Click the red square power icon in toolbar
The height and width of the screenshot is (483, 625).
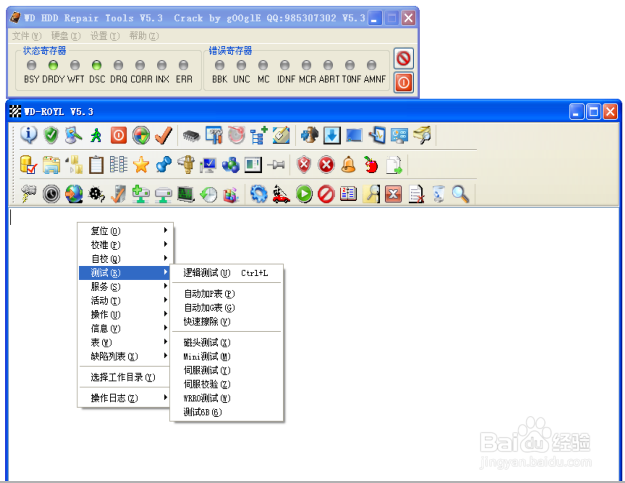click(x=118, y=135)
